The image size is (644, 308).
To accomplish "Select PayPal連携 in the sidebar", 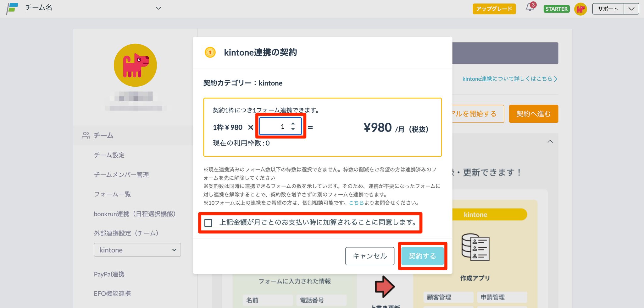I will [109, 274].
